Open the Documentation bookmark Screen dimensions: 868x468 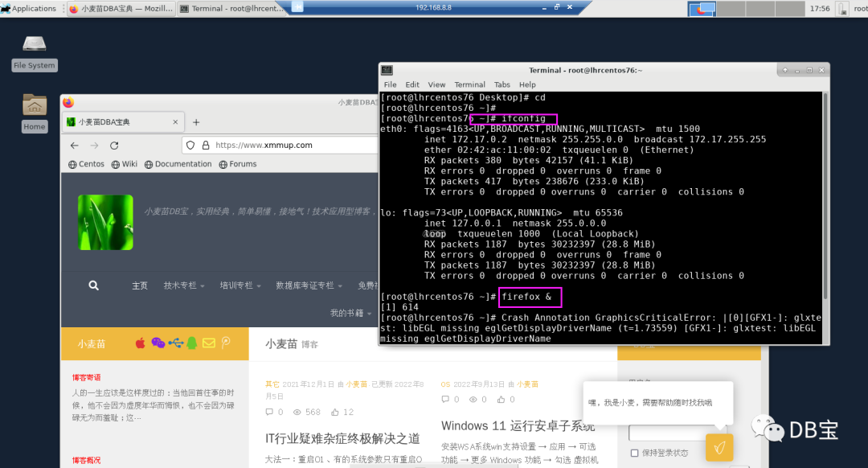178,164
